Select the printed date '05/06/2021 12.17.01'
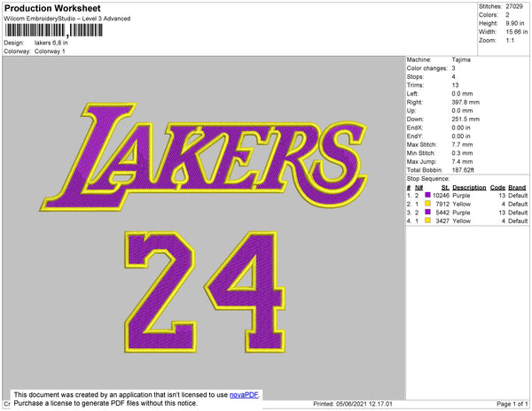 [x=364, y=404]
